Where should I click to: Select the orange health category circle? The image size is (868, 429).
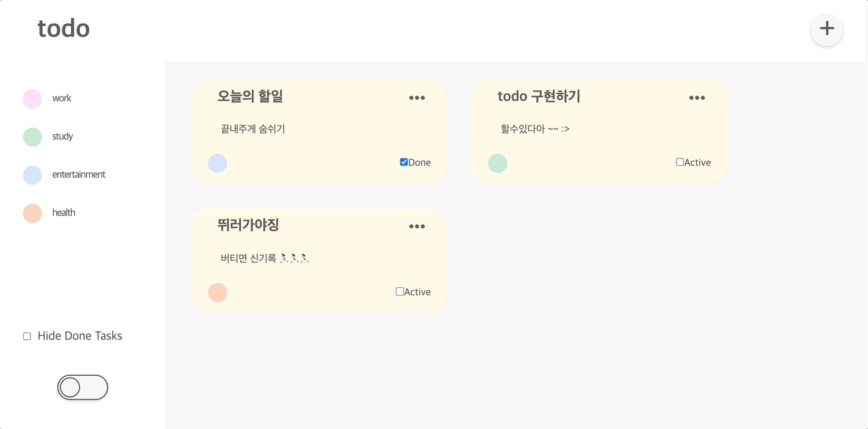coord(32,213)
